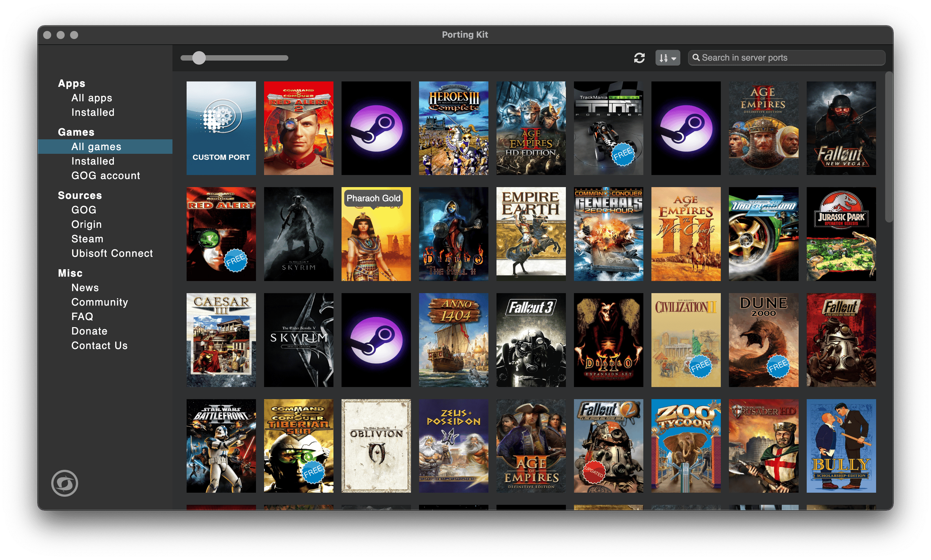Select 'All apps' in the sidebar

click(x=92, y=98)
